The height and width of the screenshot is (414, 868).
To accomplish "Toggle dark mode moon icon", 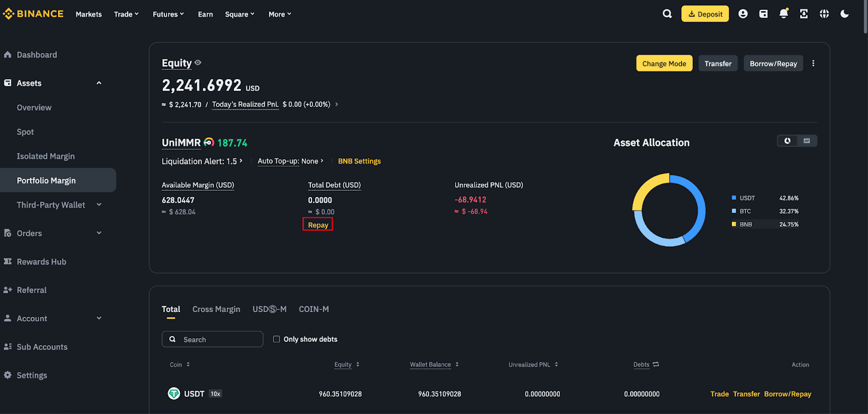I will pyautogui.click(x=845, y=14).
